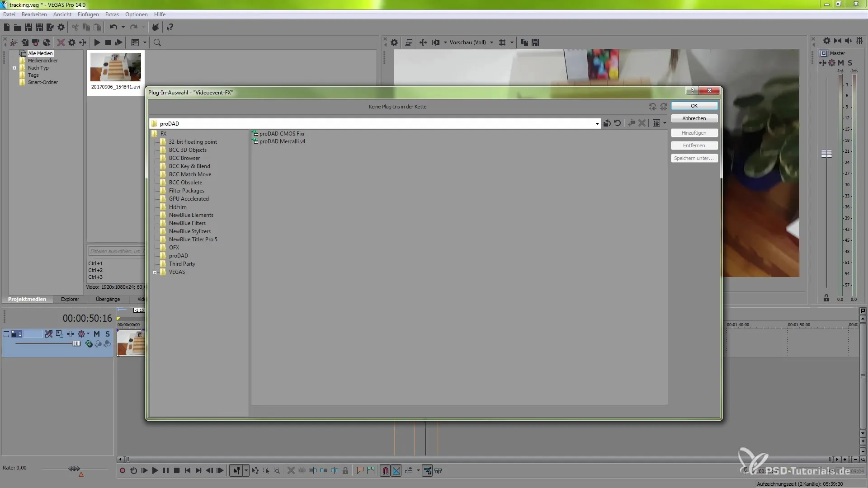Jump to project start in transport
This screenshot has width=868, height=488.
(188, 471)
